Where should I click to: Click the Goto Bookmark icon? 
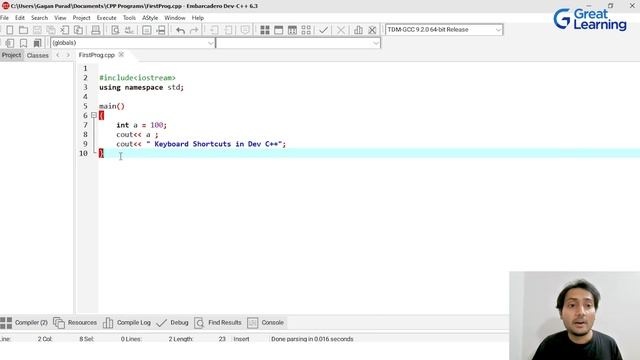coord(37,43)
